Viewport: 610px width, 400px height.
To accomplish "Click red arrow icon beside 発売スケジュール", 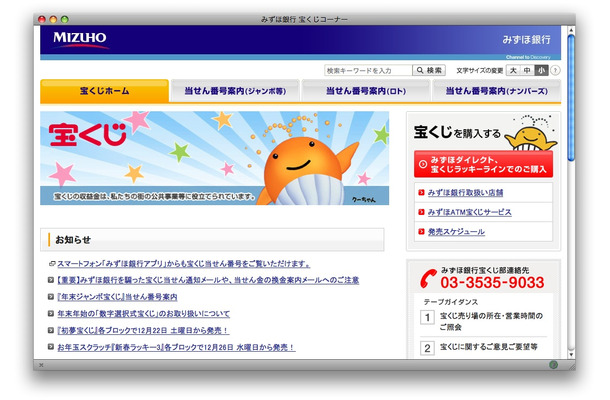I will pos(421,232).
